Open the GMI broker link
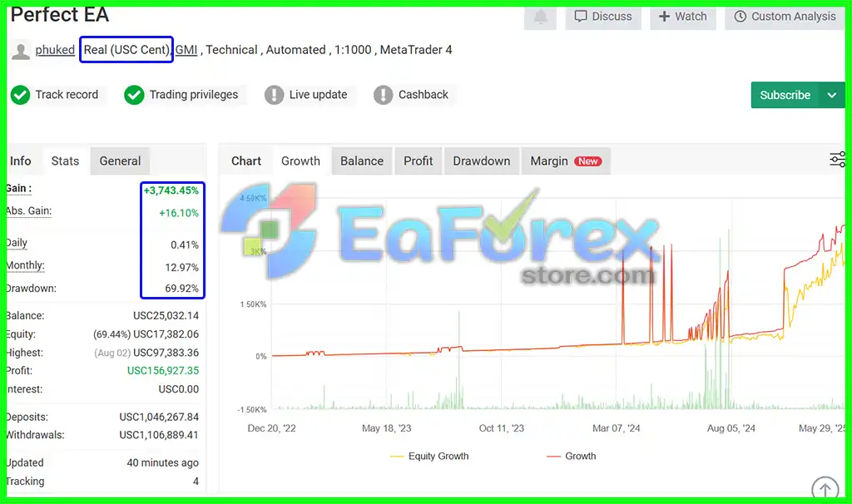Viewport: 852px width, 504px height. click(x=186, y=50)
